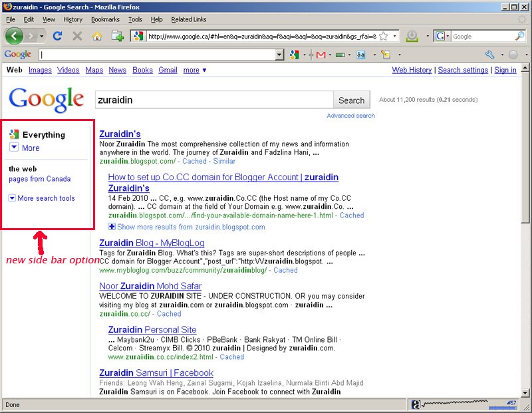
Task: Go back with the green Back arrow
Action: pyautogui.click(x=14, y=36)
